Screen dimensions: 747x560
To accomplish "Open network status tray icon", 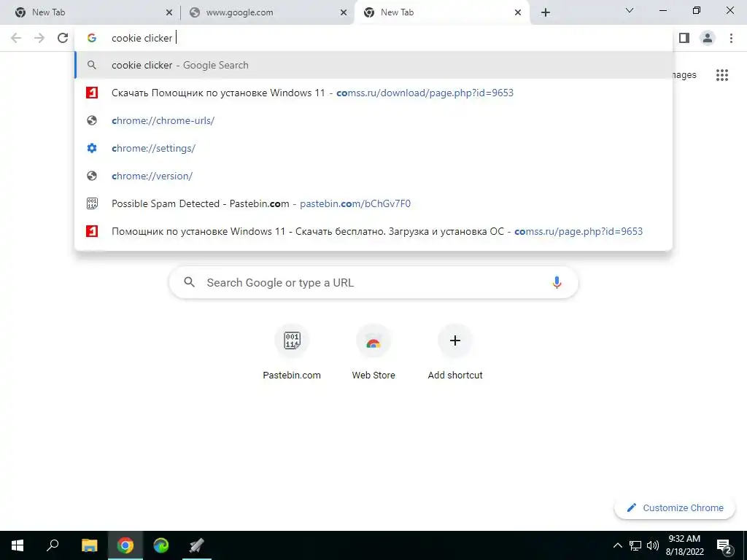I will pos(635,545).
